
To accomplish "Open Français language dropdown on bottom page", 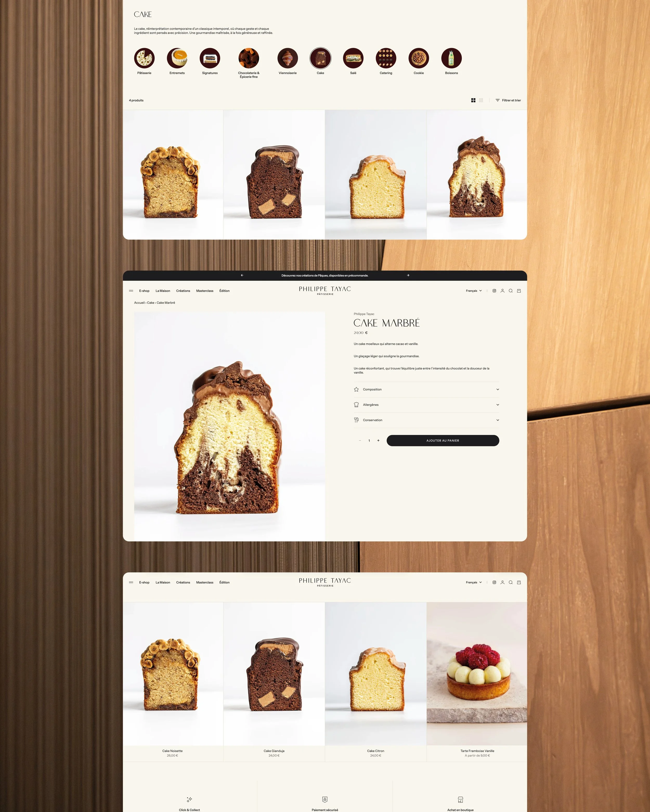I will click(x=474, y=582).
